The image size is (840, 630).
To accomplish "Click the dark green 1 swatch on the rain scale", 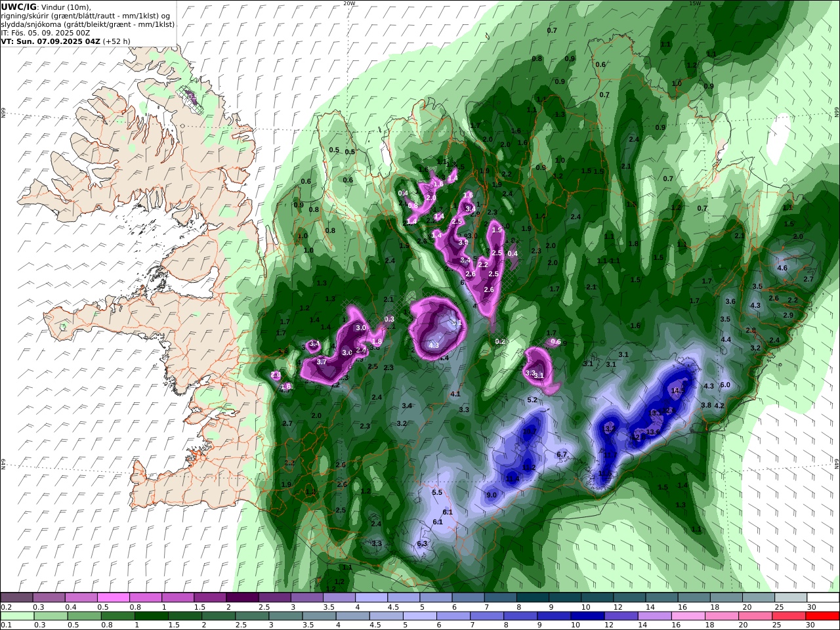I will click(151, 616).
